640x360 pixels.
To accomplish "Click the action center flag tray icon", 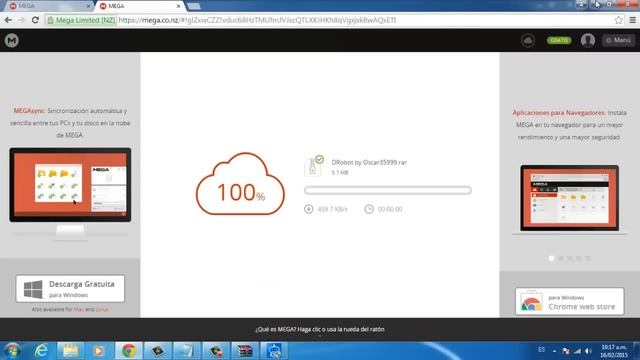I will point(566,351).
